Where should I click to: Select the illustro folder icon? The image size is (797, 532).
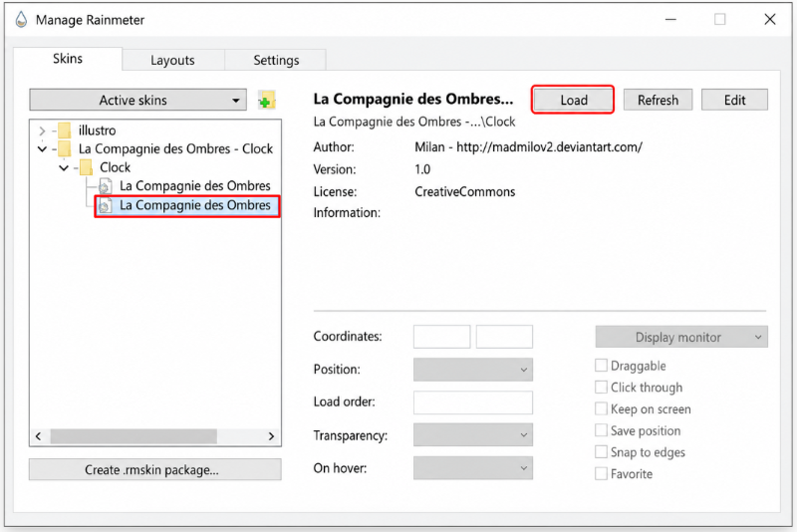(64, 131)
